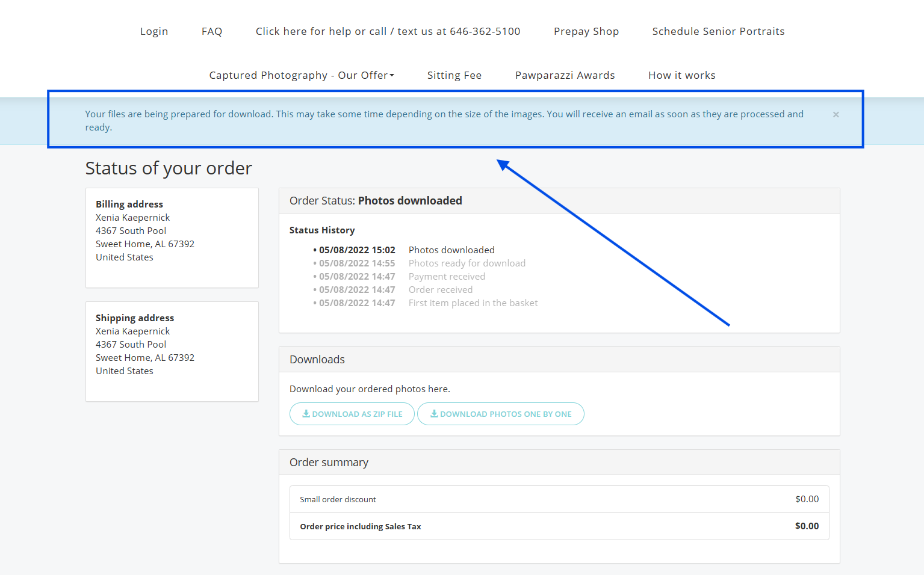
Task: Go to the FAQ page
Action: pyautogui.click(x=212, y=31)
